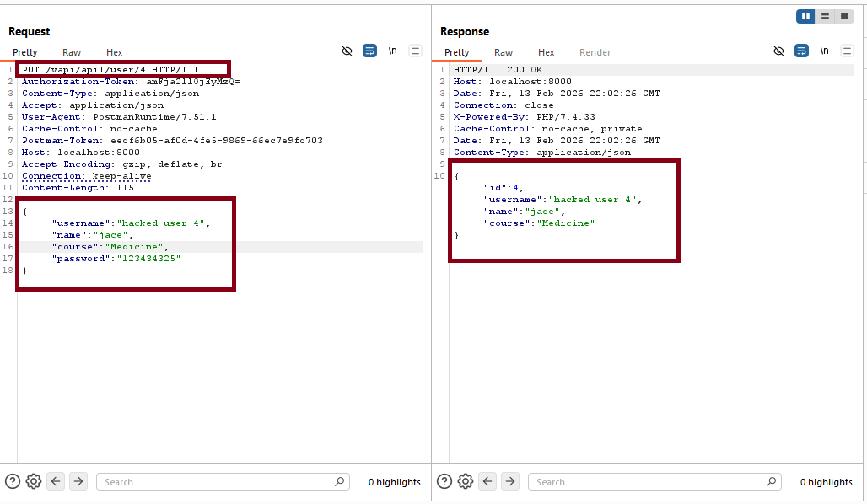Open the Request Hex tab

pyautogui.click(x=115, y=52)
